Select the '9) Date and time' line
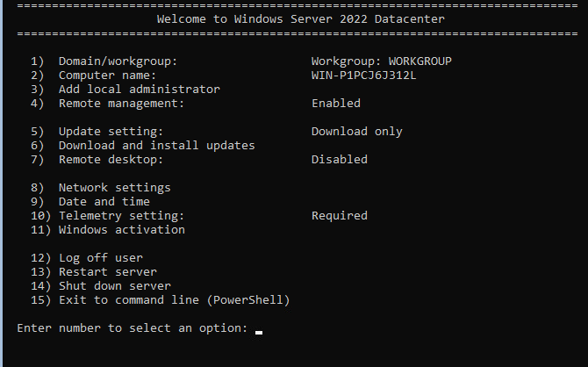The height and width of the screenshot is (367, 588). (x=90, y=202)
